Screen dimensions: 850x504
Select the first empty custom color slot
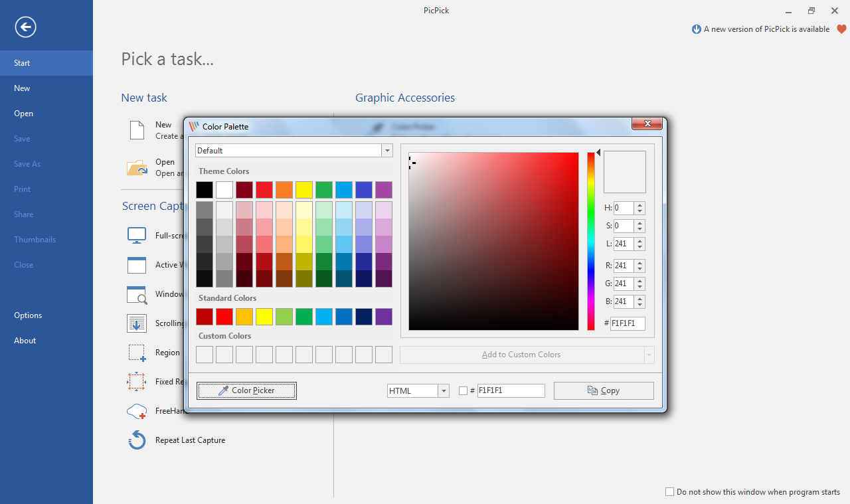point(205,355)
